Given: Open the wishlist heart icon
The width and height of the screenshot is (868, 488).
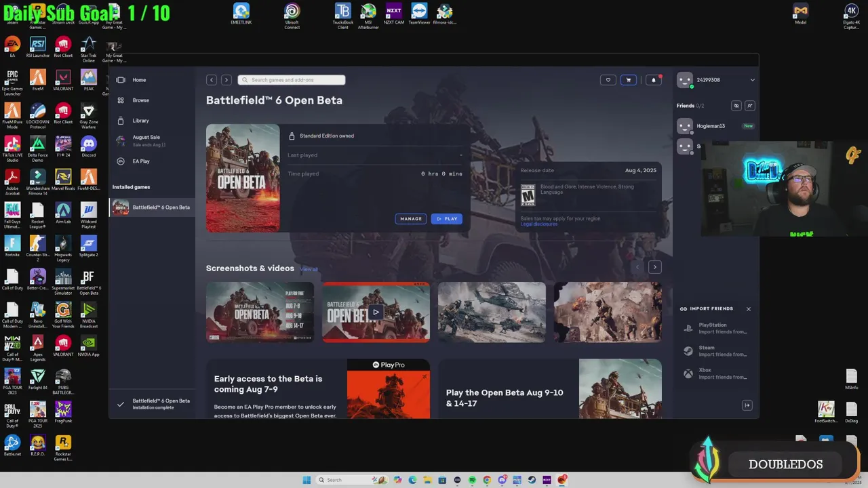Looking at the screenshot, I should pos(608,80).
